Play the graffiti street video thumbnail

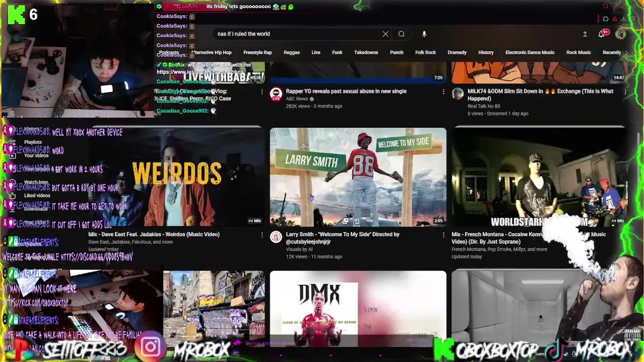[213, 309]
